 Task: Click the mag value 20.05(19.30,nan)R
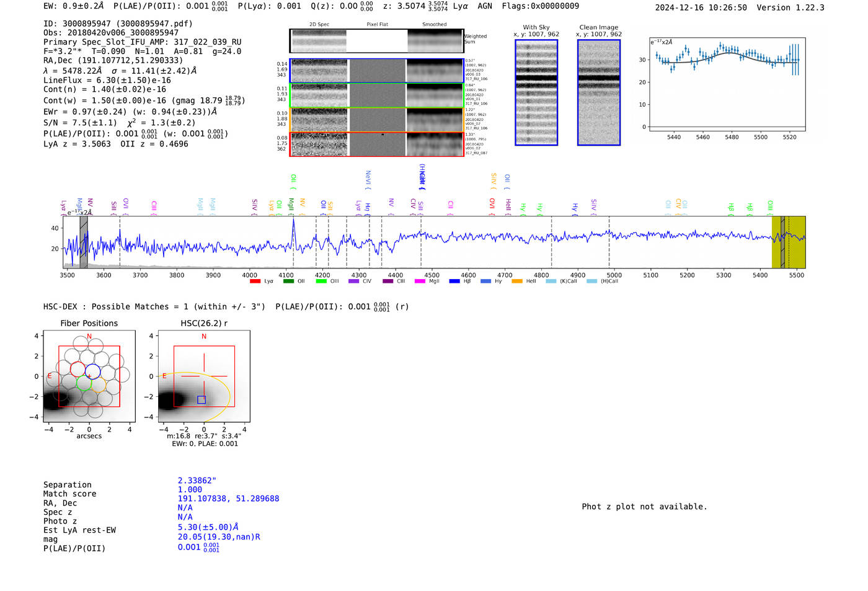[x=219, y=536]
